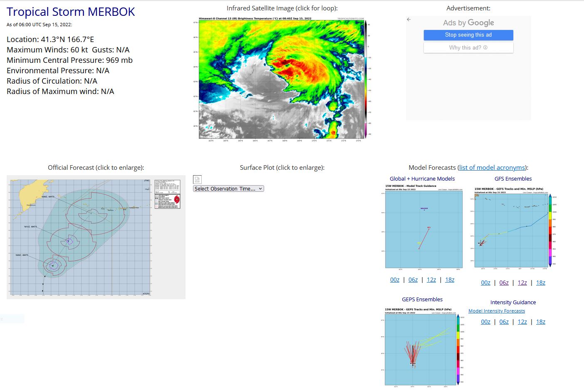Click the Why this ad? button
The width and height of the screenshot is (584, 392).
[x=468, y=48]
